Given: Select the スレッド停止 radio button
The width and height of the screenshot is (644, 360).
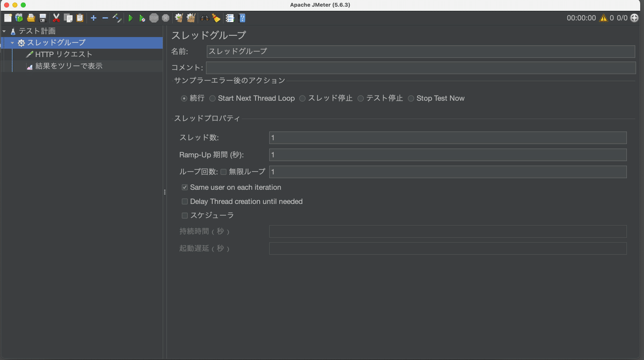Looking at the screenshot, I should point(302,98).
